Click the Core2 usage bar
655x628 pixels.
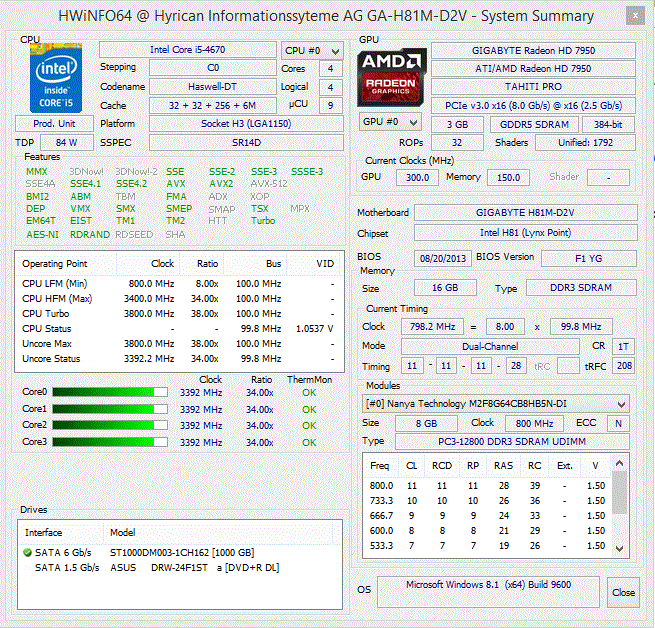110,425
